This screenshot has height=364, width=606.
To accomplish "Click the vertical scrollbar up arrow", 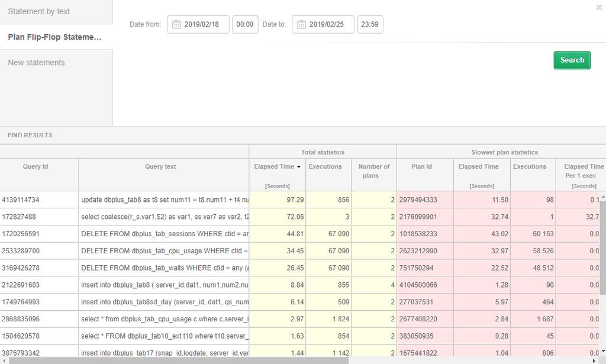I will pyautogui.click(x=603, y=197).
